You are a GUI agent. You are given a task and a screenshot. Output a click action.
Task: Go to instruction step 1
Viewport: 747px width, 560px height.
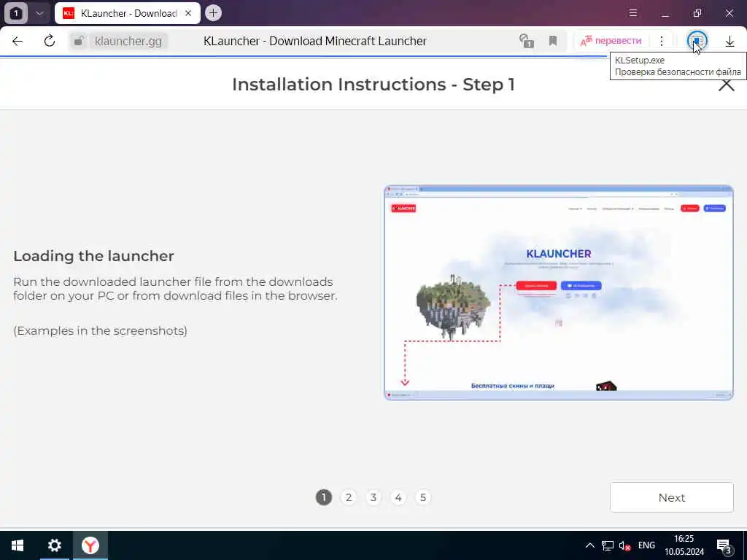323,497
